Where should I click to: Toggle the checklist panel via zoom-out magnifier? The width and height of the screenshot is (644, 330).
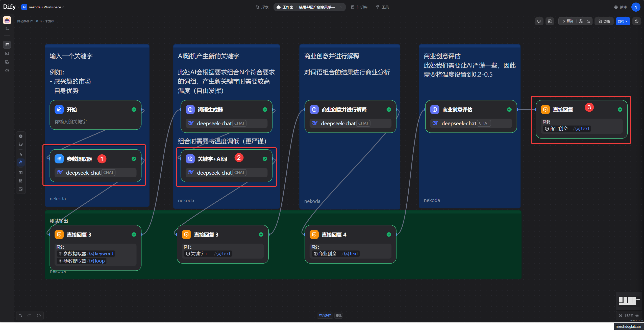620,316
